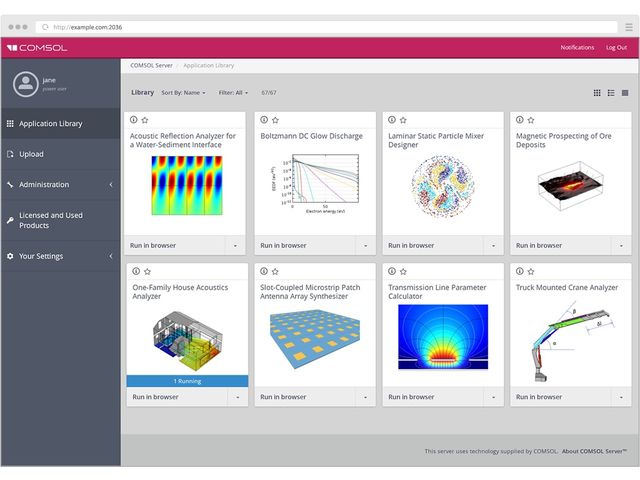640x480 pixels.
Task: Open info for Truck Mounted Crane Analyzer
Action: [518, 271]
